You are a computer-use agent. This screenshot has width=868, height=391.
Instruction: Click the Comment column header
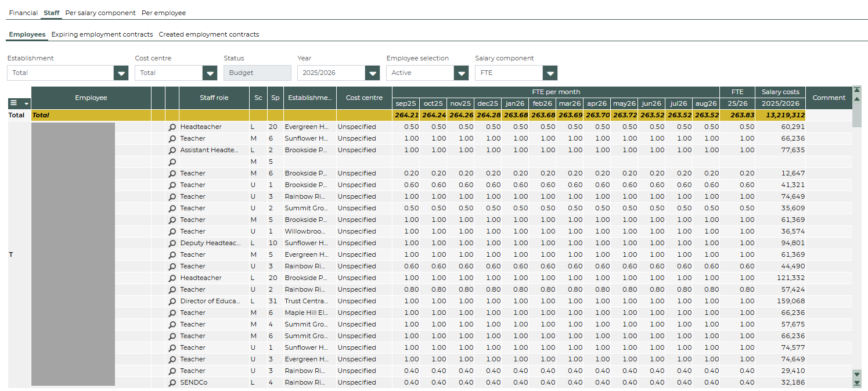[829, 98]
